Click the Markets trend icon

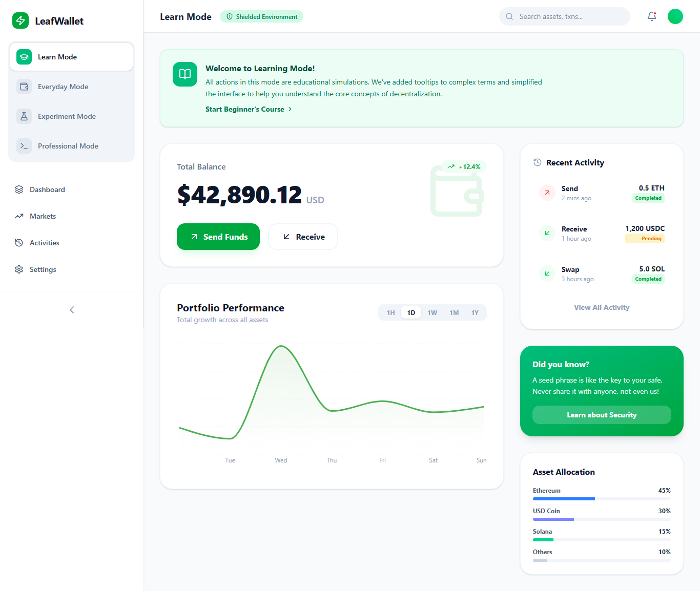(19, 216)
